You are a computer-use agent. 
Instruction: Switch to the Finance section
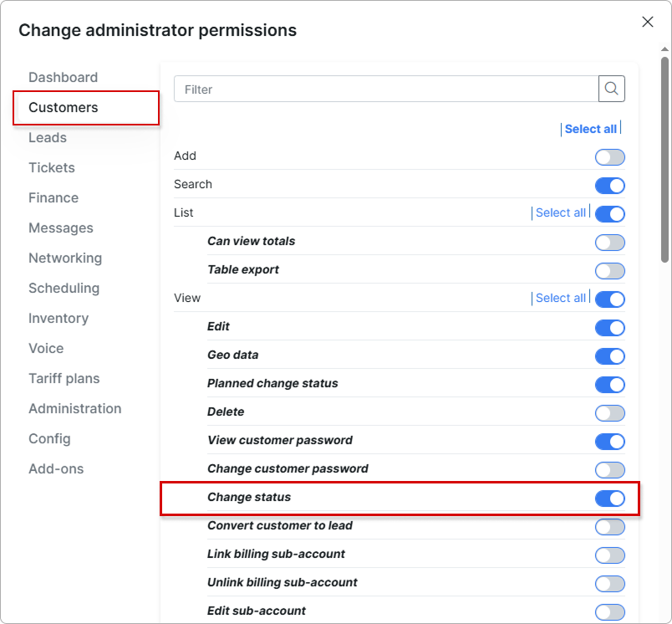click(x=53, y=197)
